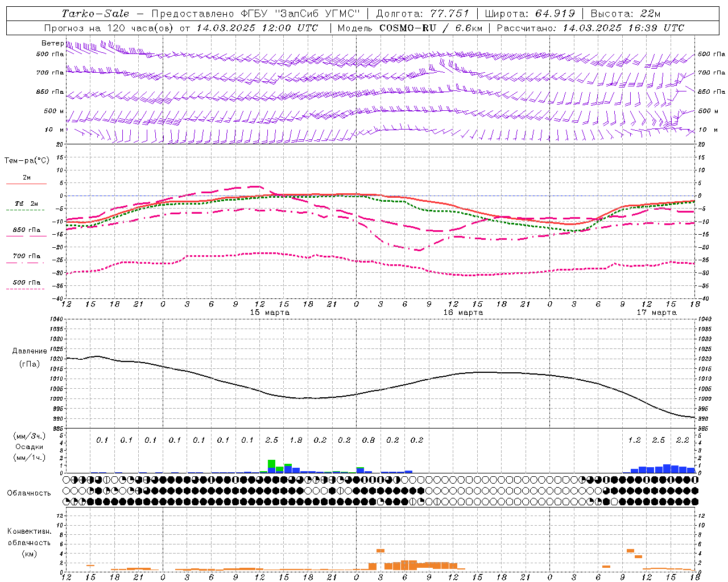
Task: Click the "Облачность" cloudiness label
Action: coord(29,493)
